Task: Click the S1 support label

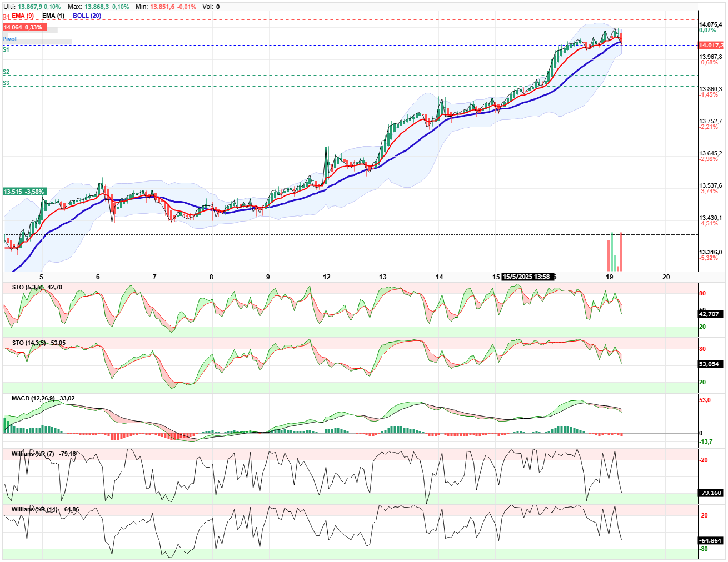Action: coord(6,49)
